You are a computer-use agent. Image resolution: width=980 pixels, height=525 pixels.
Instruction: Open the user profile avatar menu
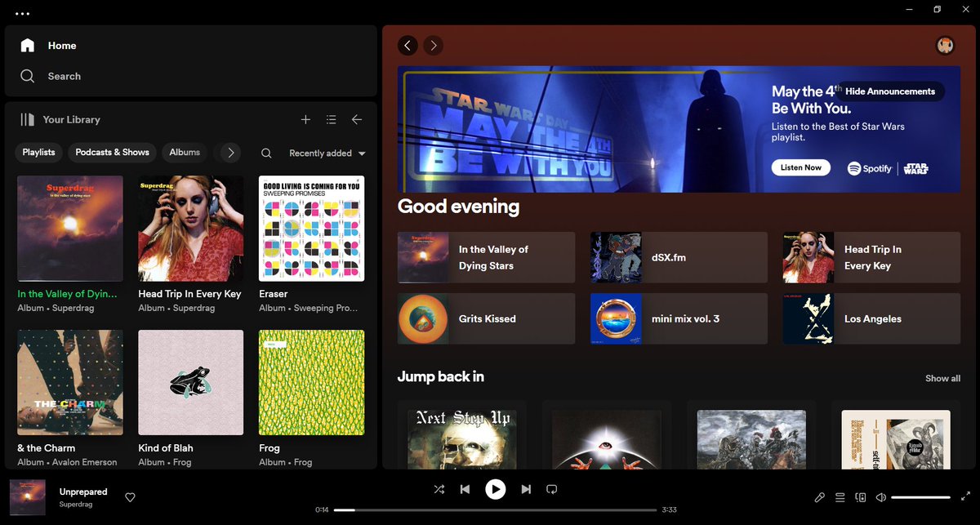(945, 46)
